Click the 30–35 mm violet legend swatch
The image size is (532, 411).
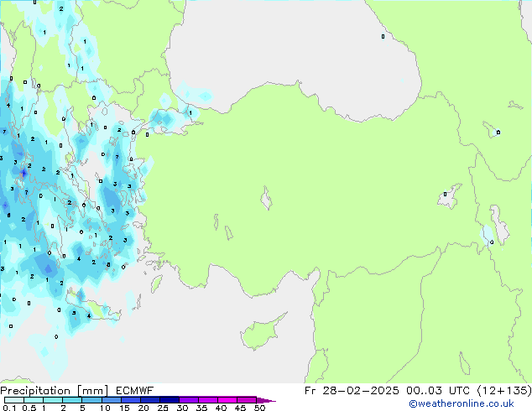tap(189, 400)
